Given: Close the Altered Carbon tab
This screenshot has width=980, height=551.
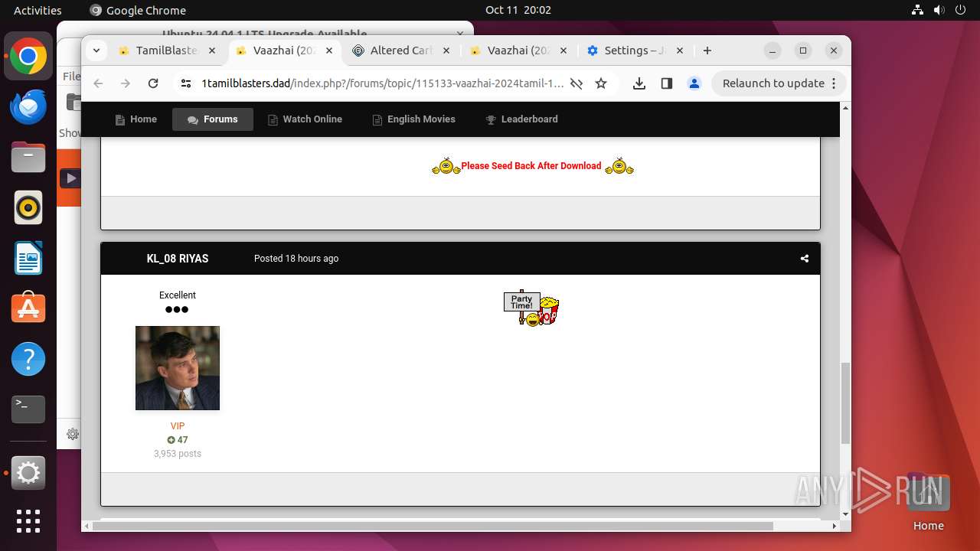Looking at the screenshot, I should pyautogui.click(x=447, y=51).
